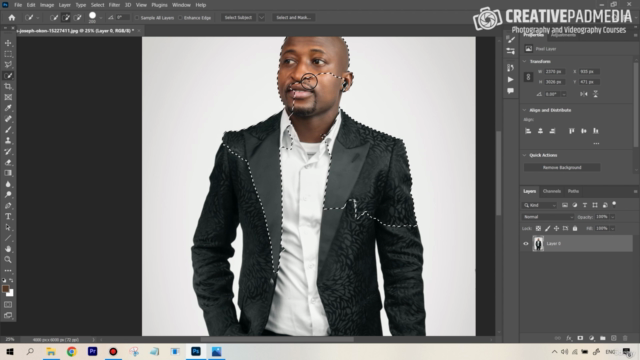The image size is (640, 360).
Task: Select the Gradient tool
Action: [8, 173]
